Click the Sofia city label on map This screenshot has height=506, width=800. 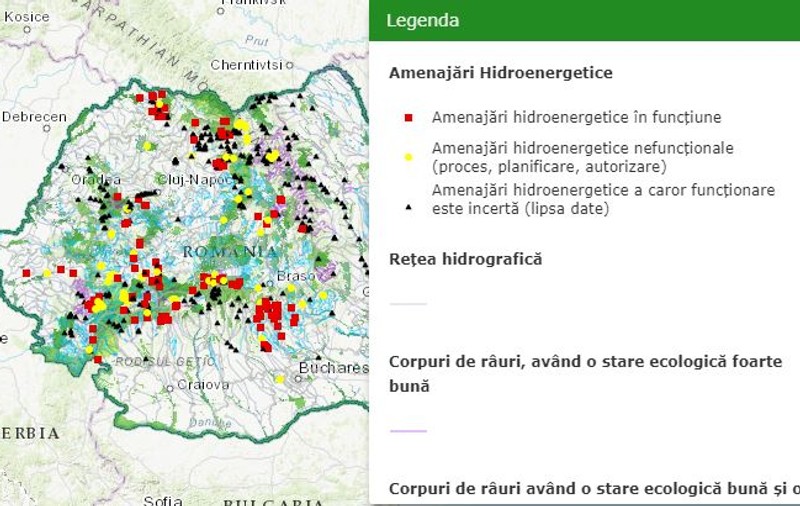[x=163, y=500]
